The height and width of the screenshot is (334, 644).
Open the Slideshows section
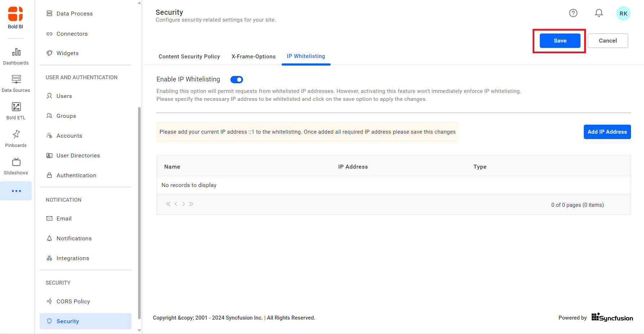pyautogui.click(x=16, y=165)
